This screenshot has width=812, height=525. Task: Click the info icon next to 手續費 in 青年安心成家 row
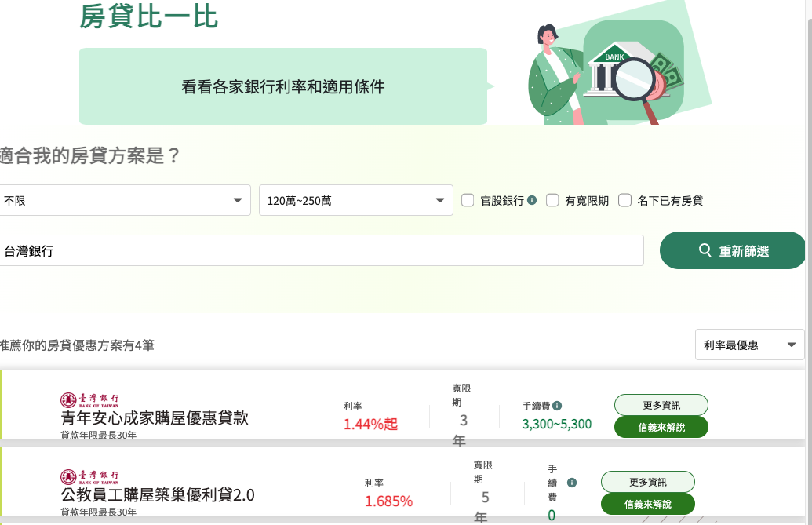(x=557, y=406)
